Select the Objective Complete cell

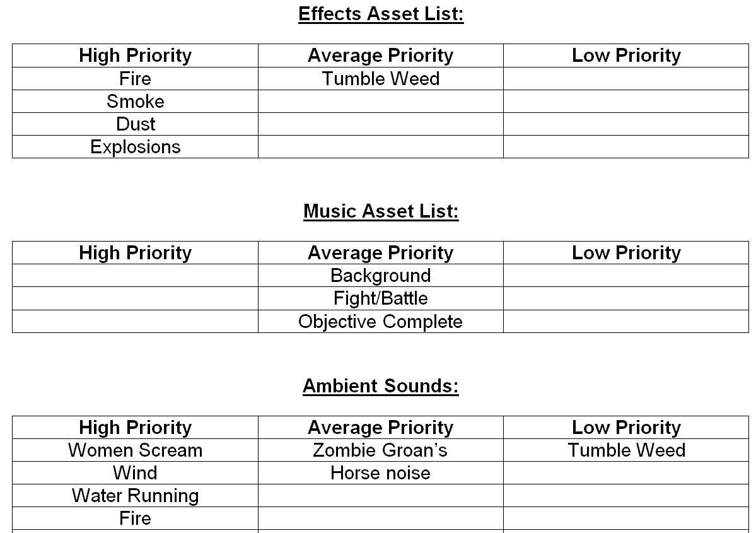pos(381,321)
